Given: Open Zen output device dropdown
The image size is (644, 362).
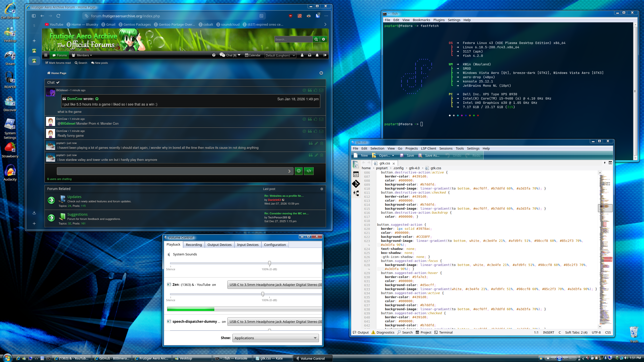Looking at the screenshot, I should pos(275,285).
